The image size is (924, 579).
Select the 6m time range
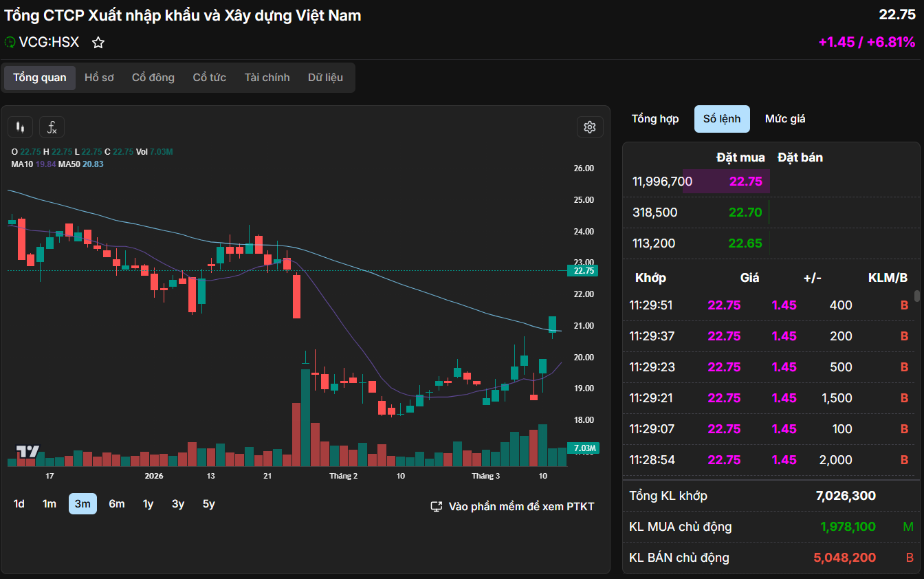[117, 504]
